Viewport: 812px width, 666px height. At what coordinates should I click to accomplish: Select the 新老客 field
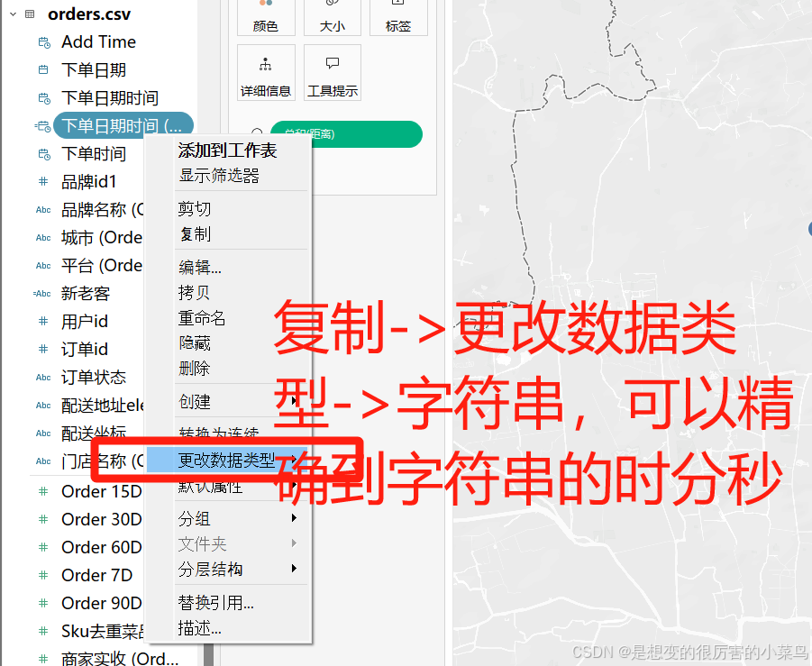tap(86, 294)
